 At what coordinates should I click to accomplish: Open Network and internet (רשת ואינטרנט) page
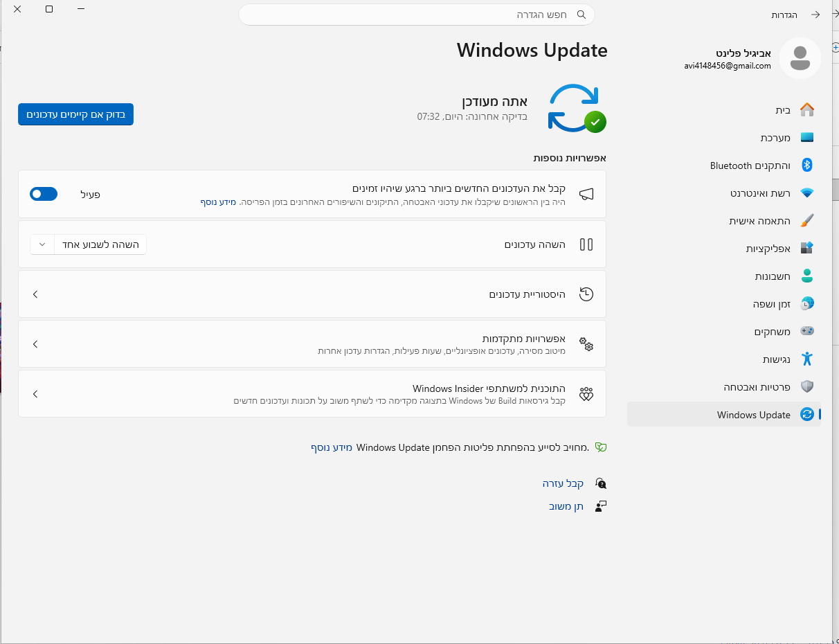click(x=724, y=193)
